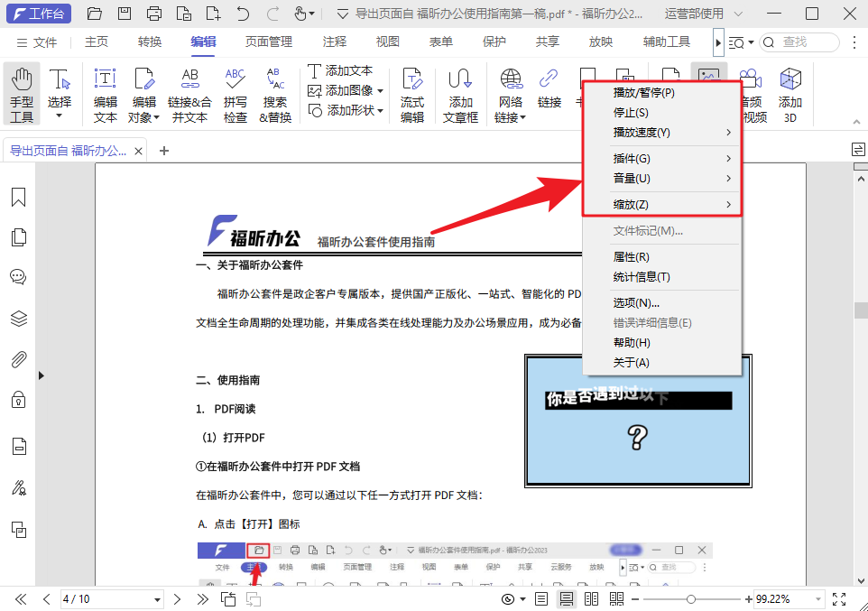Click the zoom slider handle
Image resolution: width=868 pixels, height=611 pixels.
pos(691,598)
